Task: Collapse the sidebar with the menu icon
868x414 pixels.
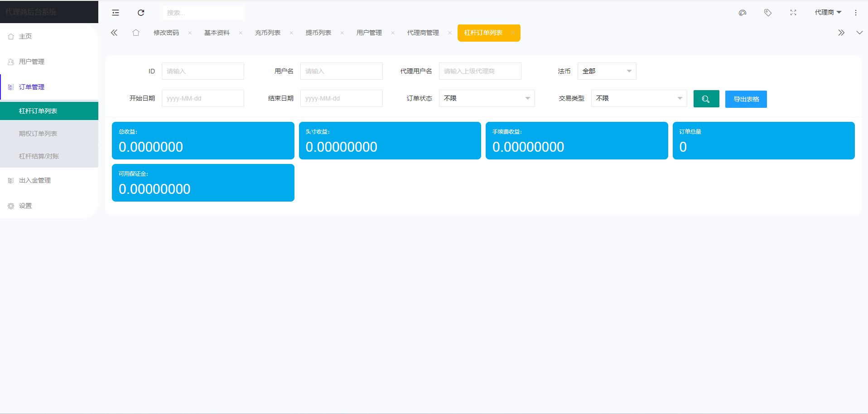Action: (115, 12)
